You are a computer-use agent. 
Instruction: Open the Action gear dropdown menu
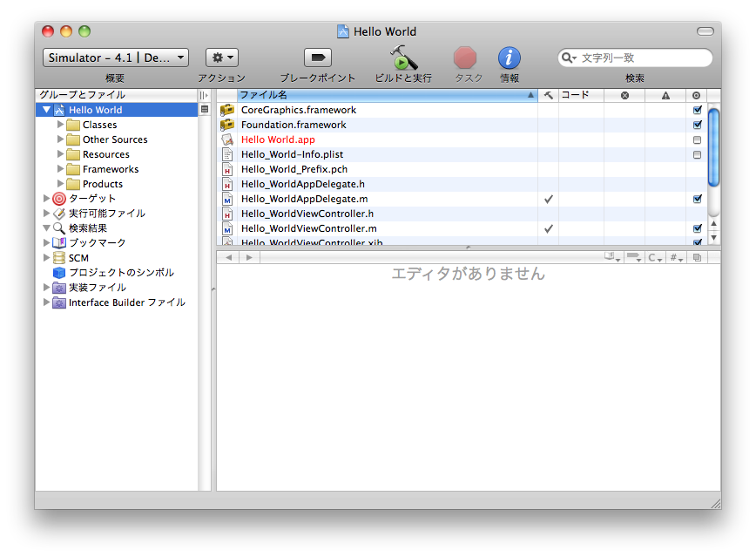coord(221,58)
